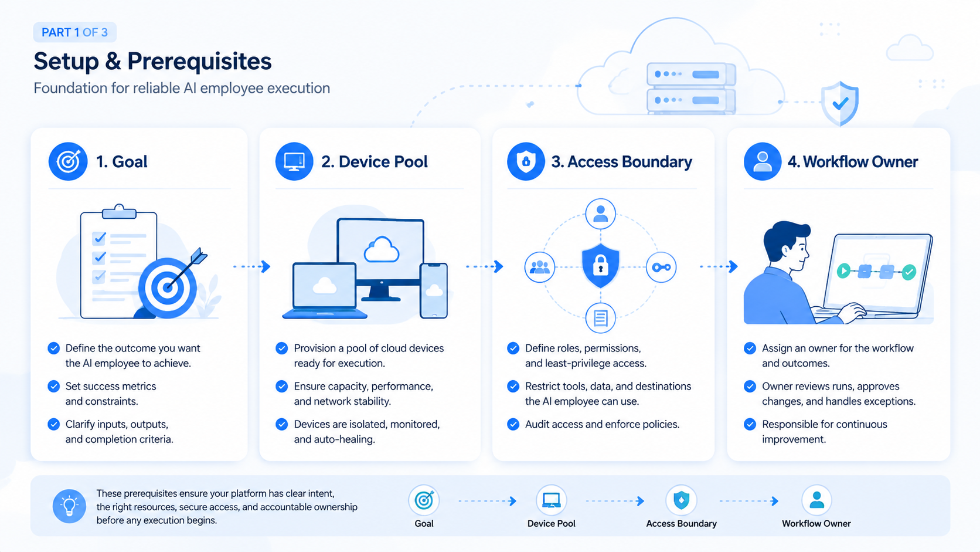Select the Goal target icon in the bottom flow

point(424,500)
